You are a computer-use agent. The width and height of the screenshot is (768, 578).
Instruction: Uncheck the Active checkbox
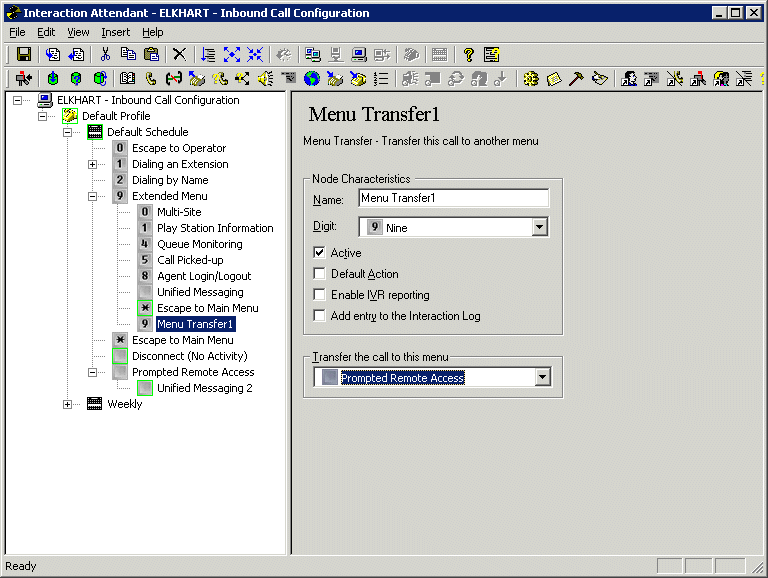coord(320,253)
